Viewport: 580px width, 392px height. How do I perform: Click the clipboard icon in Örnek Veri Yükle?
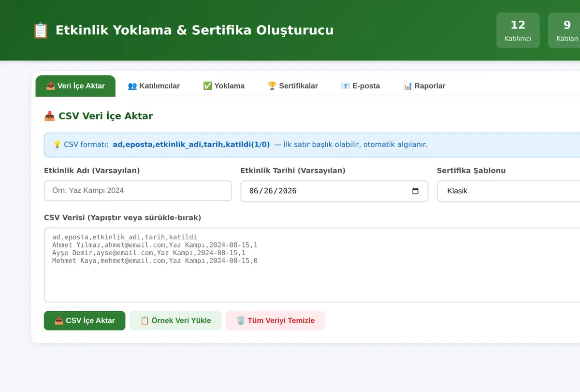145,320
